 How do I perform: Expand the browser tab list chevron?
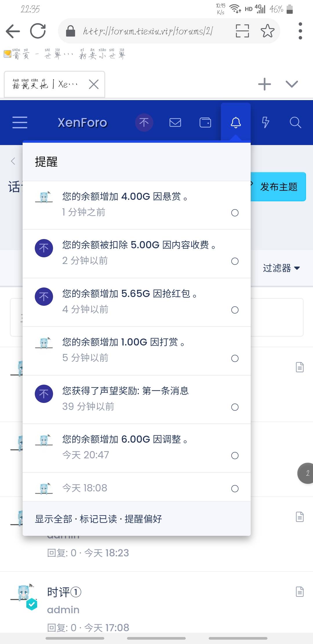tap(292, 84)
